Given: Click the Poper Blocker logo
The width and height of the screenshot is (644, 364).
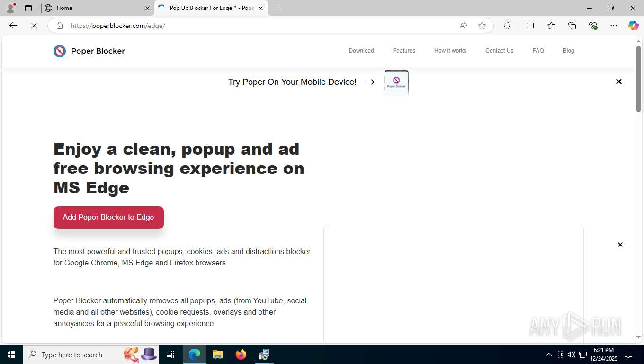Looking at the screenshot, I should click(x=89, y=51).
